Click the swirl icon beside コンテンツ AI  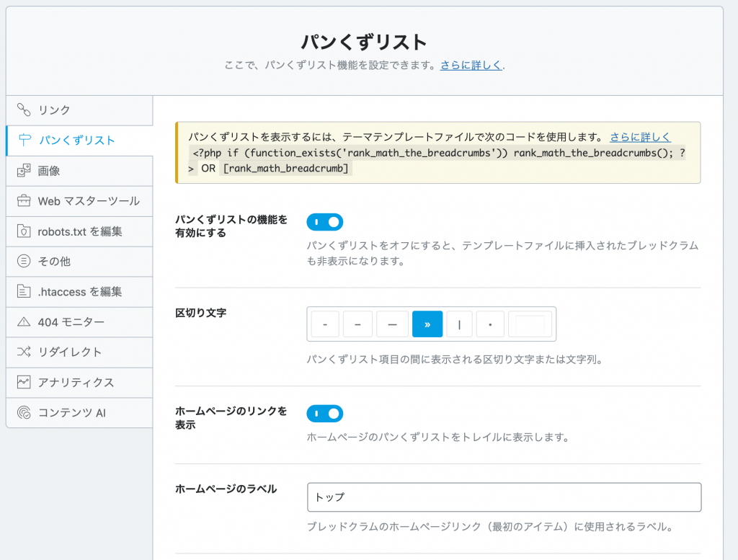pyautogui.click(x=24, y=413)
